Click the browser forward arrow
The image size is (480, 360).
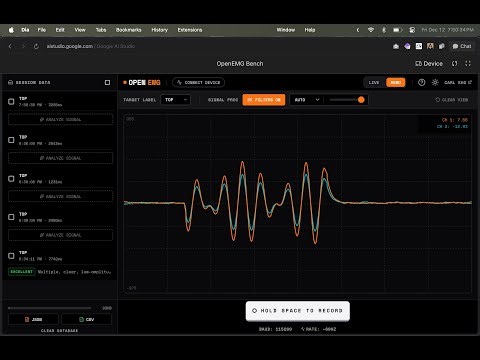[23, 46]
